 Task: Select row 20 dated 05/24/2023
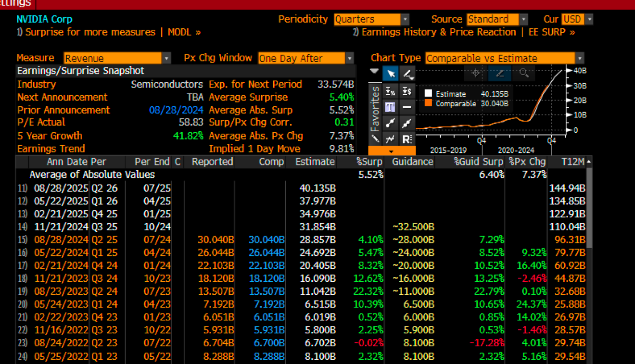coord(301,305)
